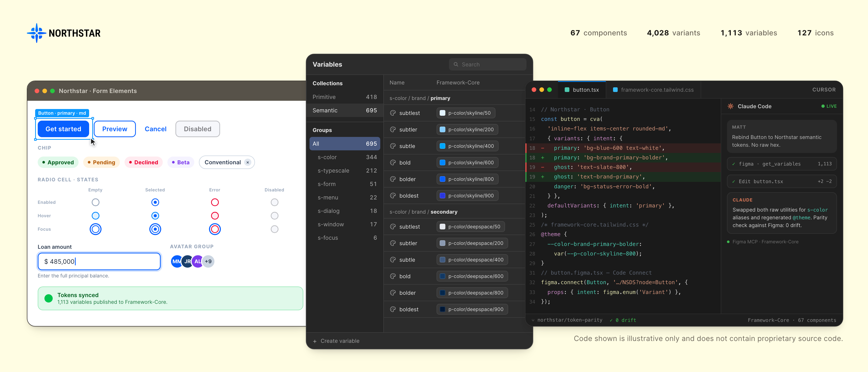The height and width of the screenshot is (372, 868).
Task: Click the Pending chip
Action: (x=102, y=162)
